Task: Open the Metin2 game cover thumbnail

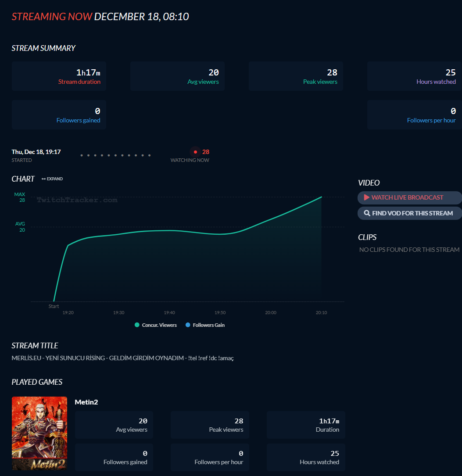Action: [39, 433]
